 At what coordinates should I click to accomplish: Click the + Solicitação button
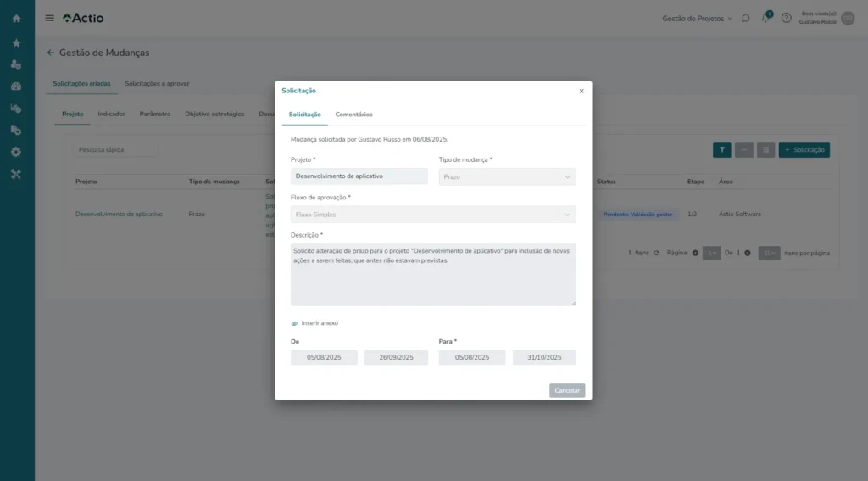click(804, 149)
